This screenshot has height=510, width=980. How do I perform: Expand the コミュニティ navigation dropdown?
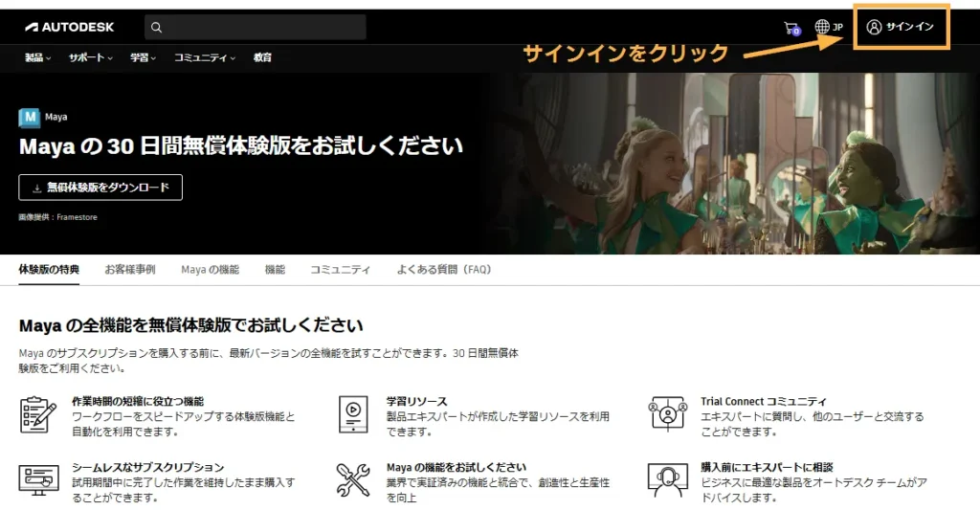205,57
